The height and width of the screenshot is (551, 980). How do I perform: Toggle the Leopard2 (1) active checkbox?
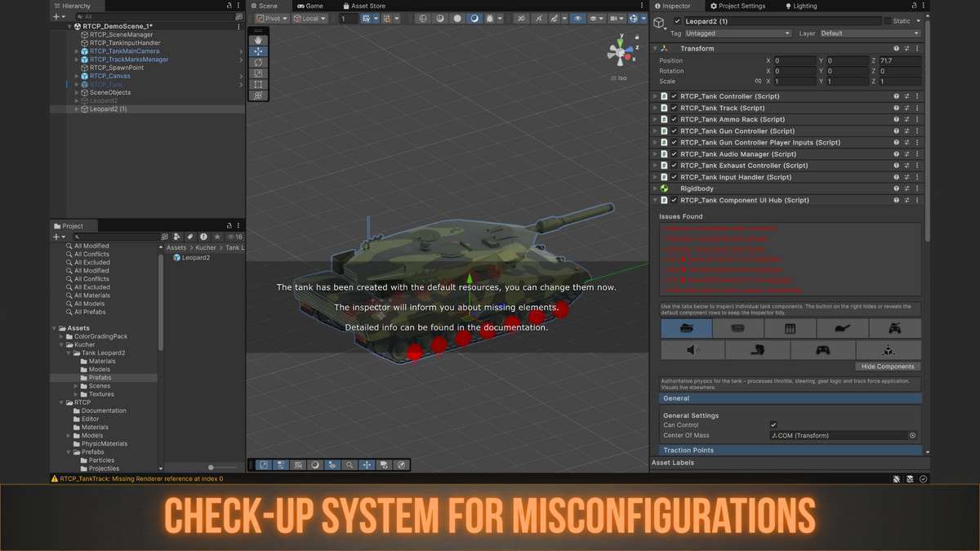click(677, 21)
